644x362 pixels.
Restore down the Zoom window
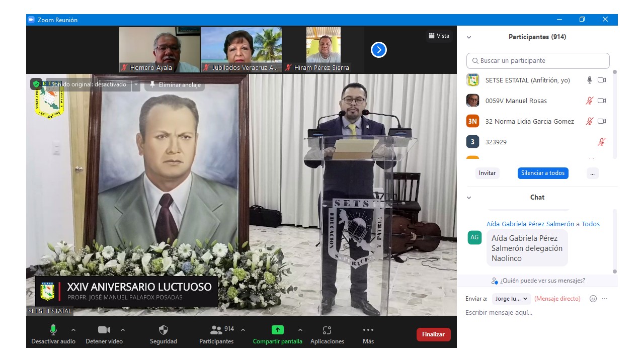582,20
